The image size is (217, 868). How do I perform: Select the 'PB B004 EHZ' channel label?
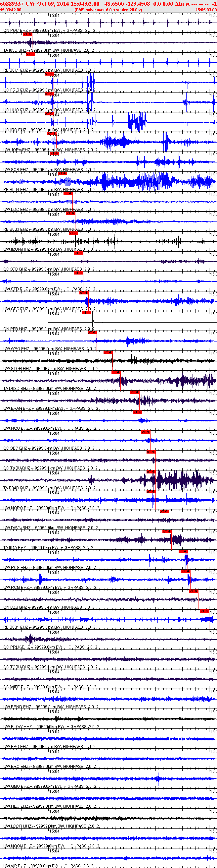[16, 190]
